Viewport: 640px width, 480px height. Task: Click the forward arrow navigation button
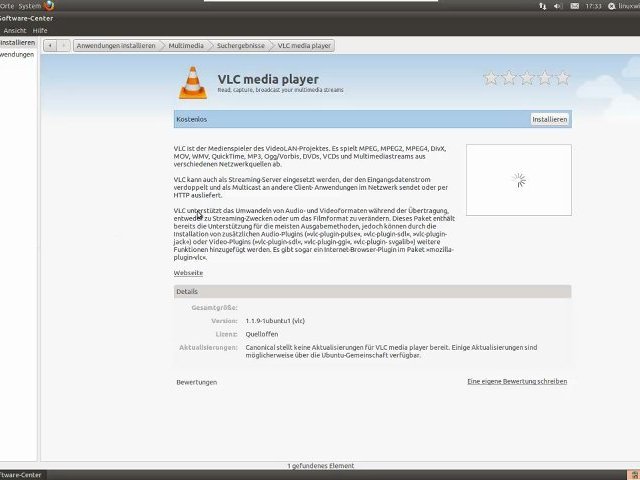coord(64,45)
